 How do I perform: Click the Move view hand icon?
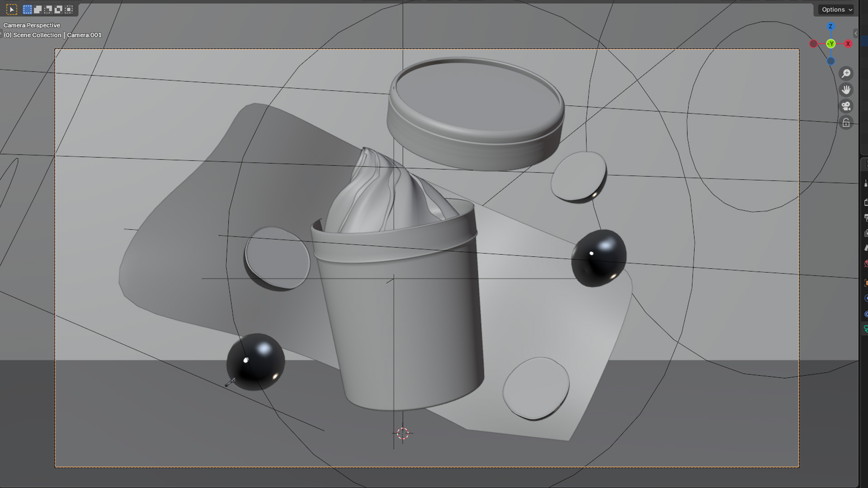point(846,90)
